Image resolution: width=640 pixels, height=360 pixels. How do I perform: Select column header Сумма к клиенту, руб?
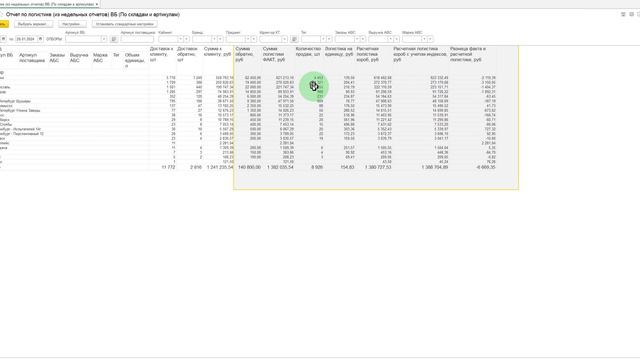click(x=217, y=51)
